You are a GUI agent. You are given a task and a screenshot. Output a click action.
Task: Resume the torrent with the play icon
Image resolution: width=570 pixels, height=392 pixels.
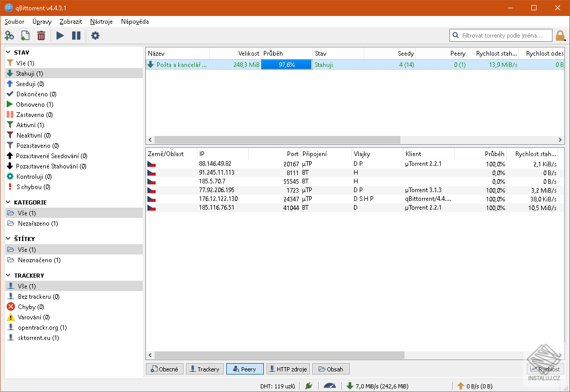59,35
